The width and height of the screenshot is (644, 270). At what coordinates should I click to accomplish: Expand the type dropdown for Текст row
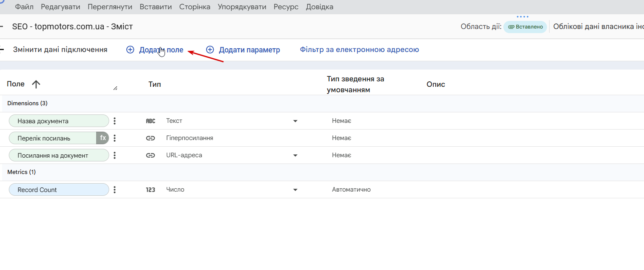[x=295, y=121]
